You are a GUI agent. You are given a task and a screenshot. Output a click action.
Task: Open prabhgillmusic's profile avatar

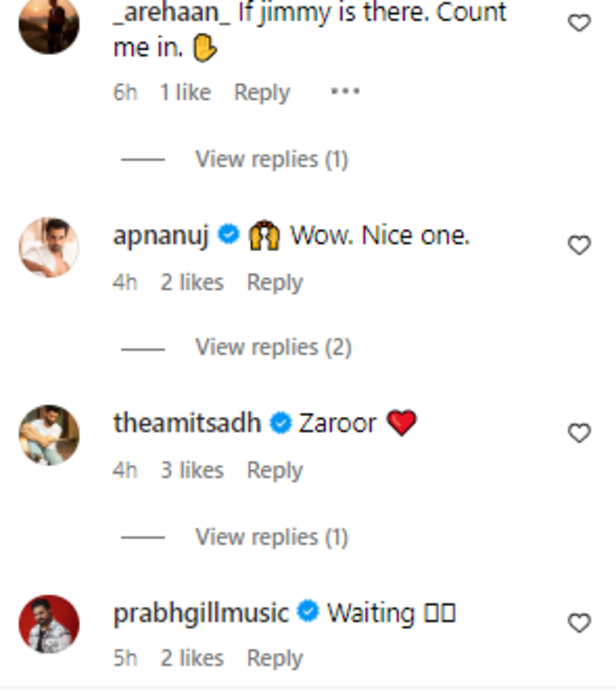click(x=49, y=624)
